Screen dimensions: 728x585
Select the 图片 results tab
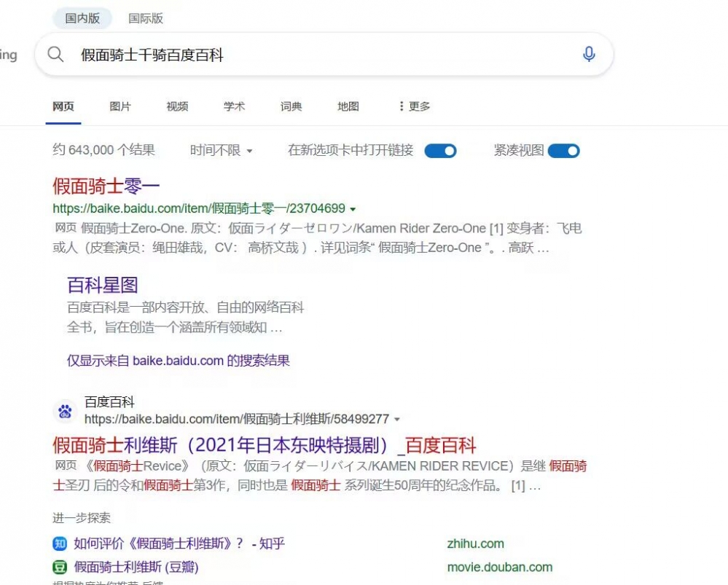(x=120, y=106)
